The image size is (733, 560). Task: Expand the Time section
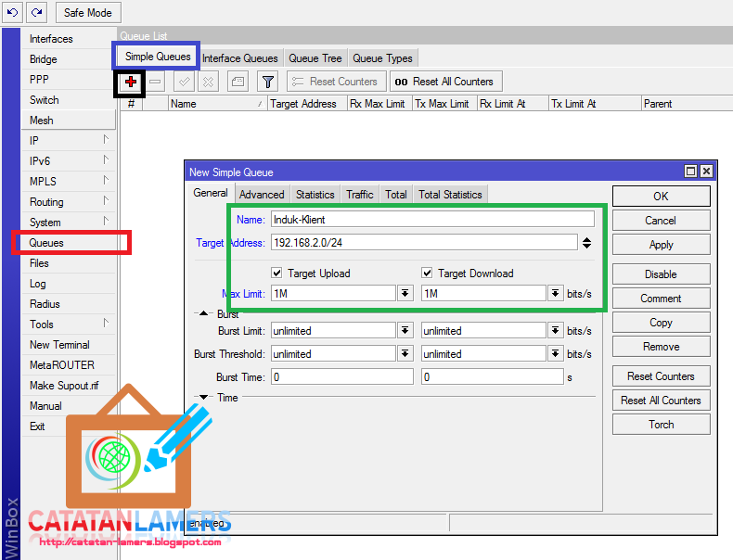pos(203,397)
